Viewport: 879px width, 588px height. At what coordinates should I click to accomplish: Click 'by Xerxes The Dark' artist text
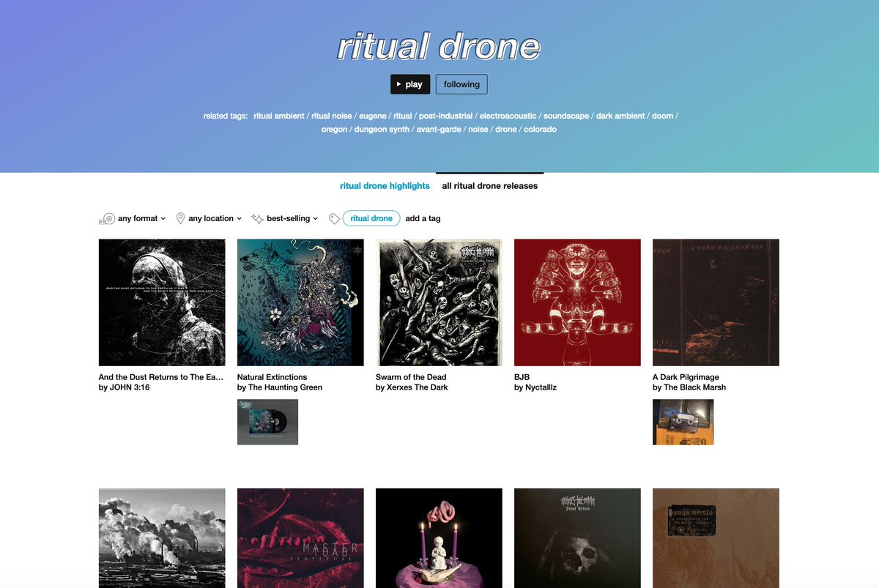tap(412, 387)
